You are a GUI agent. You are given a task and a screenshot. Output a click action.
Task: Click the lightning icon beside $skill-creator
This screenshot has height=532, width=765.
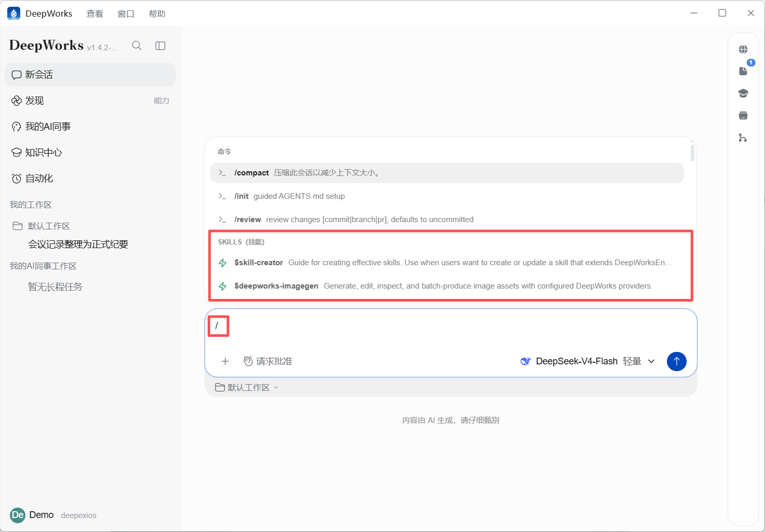point(223,263)
